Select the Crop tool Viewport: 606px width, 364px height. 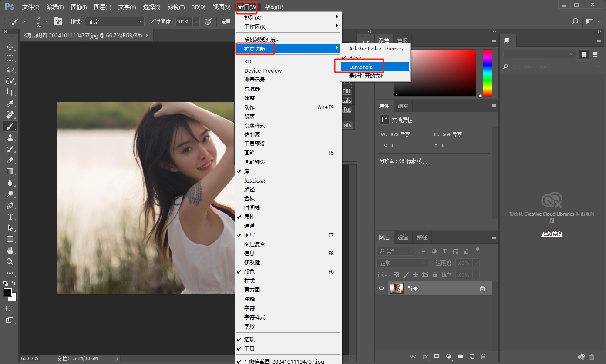(10, 92)
